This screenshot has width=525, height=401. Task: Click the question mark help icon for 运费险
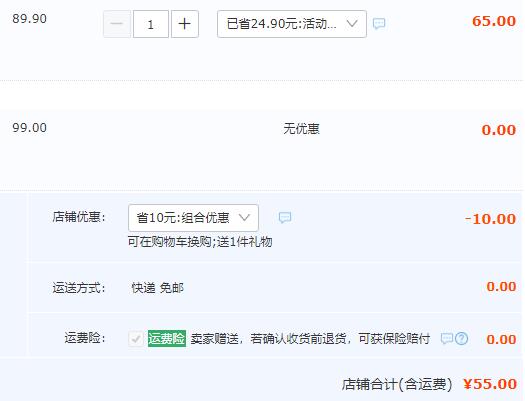(x=461, y=339)
